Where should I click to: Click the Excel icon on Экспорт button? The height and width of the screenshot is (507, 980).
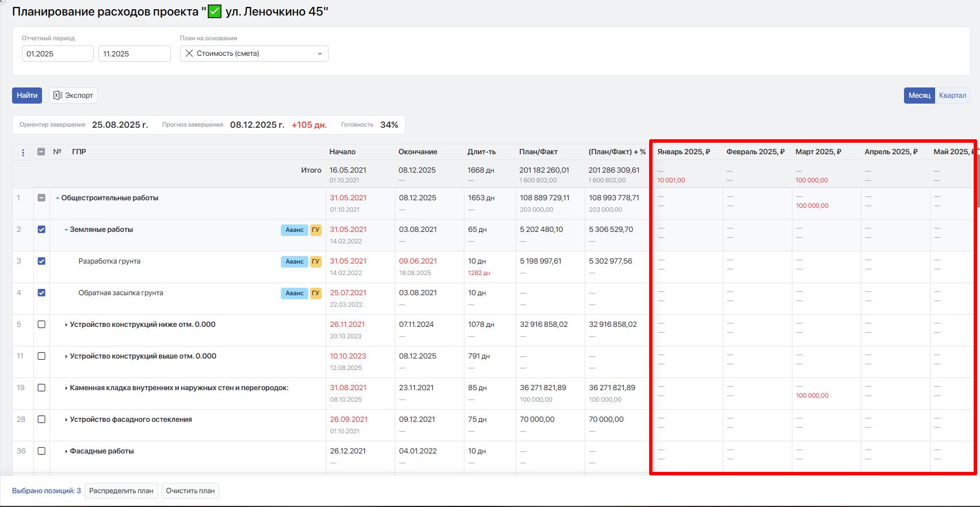point(58,96)
